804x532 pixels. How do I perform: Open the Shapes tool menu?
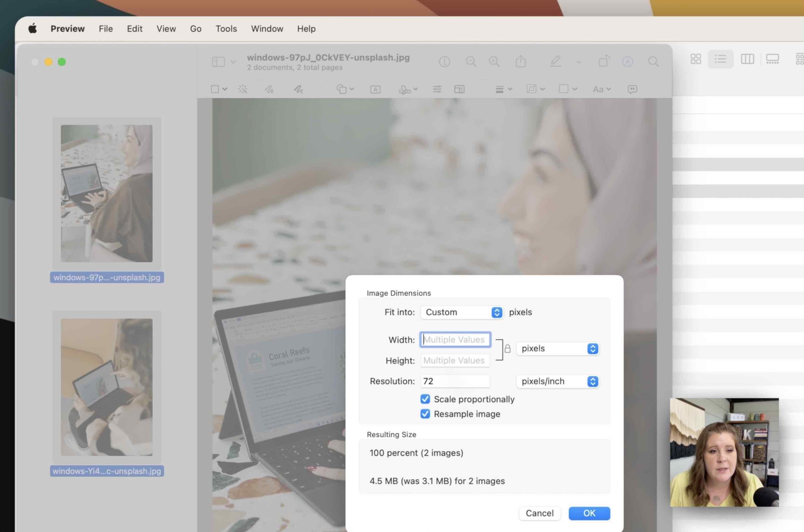click(x=345, y=89)
